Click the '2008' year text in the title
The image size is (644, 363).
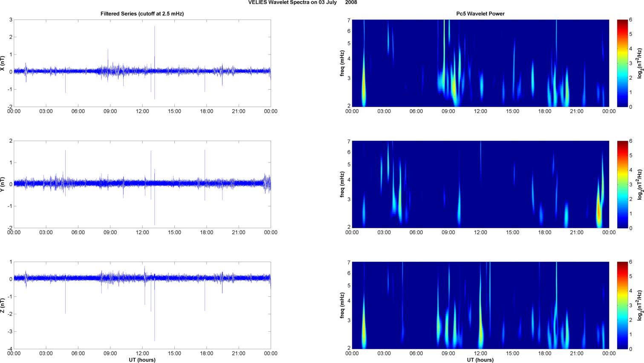pyautogui.click(x=351, y=3)
